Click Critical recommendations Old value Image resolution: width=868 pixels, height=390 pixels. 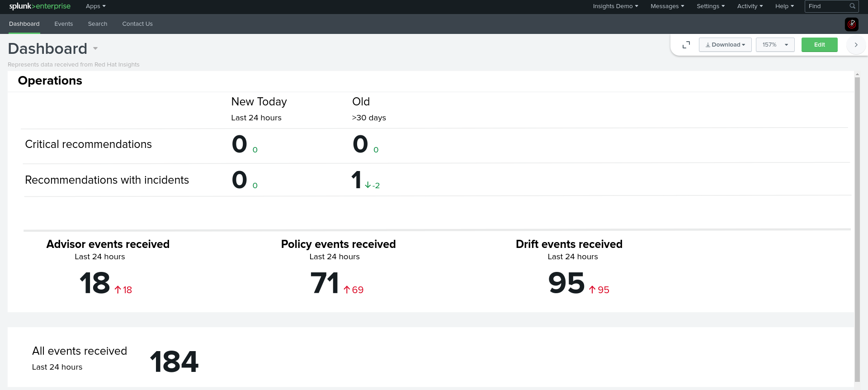pos(360,144)
